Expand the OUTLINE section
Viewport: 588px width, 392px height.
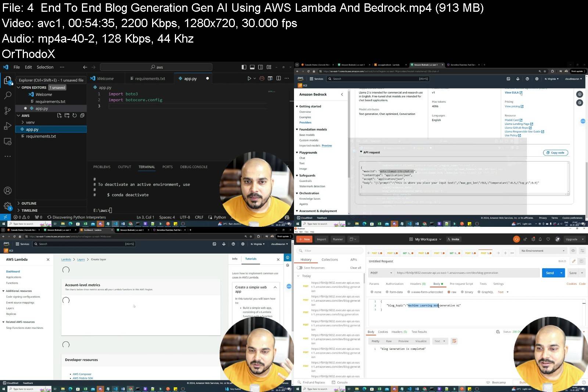19,203
